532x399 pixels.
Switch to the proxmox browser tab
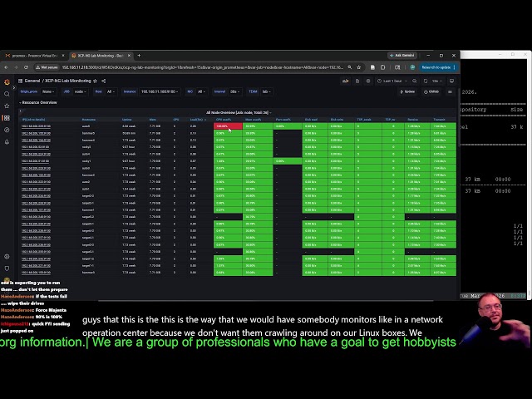(34, 56)
